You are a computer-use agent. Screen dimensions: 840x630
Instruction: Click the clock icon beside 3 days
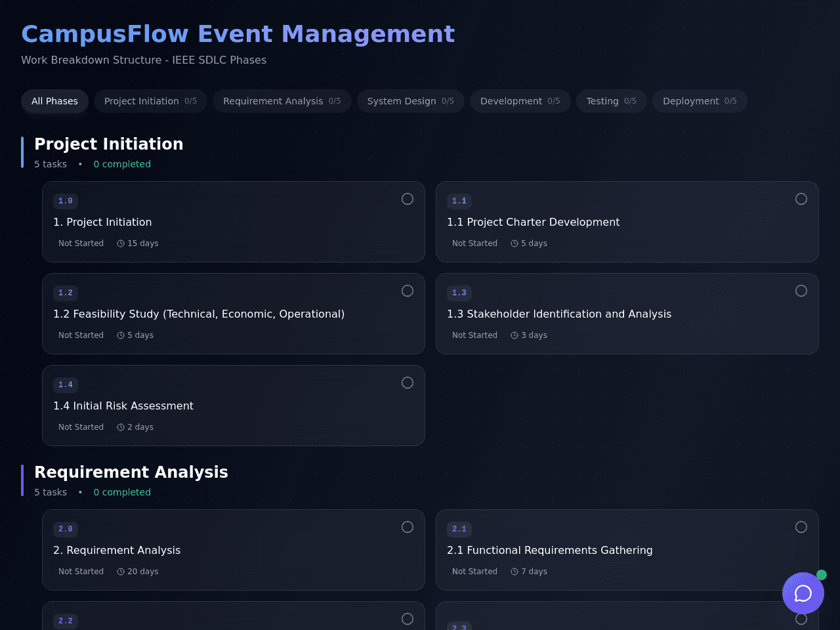coord(514,335)
